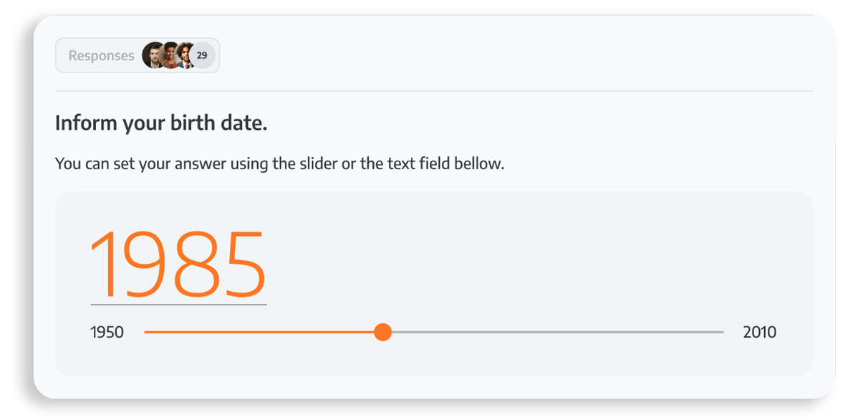Image resolution: width=868 pixels, height=418 pixels.
Task: Open the Responses button
Action: tap(138, 55)
